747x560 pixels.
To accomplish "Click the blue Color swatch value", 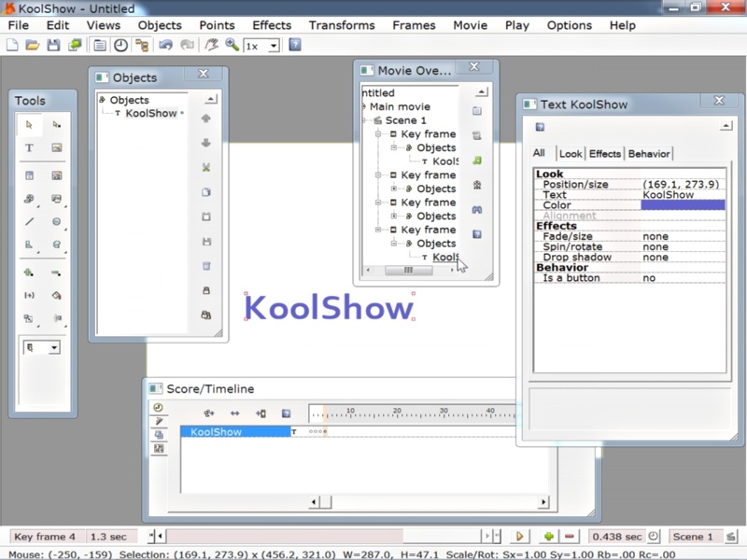I will [683, 205].
